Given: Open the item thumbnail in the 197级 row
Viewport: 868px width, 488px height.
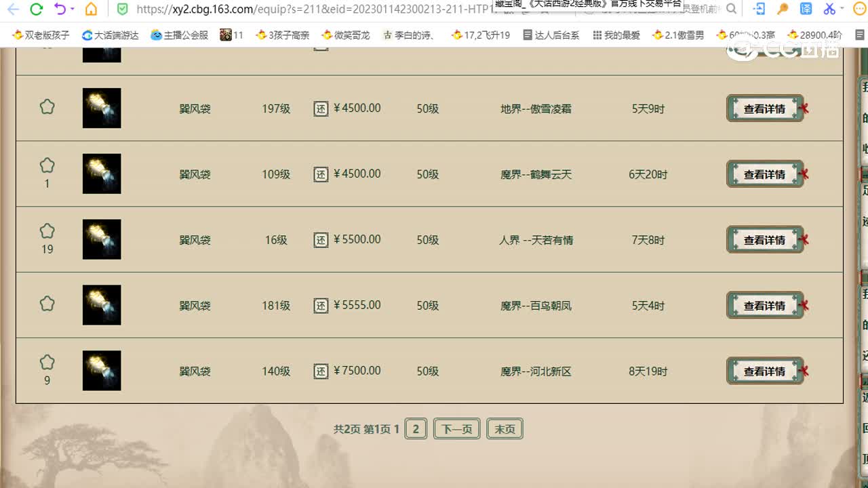Looking at the screenshot, I should [x=102, y=108].
